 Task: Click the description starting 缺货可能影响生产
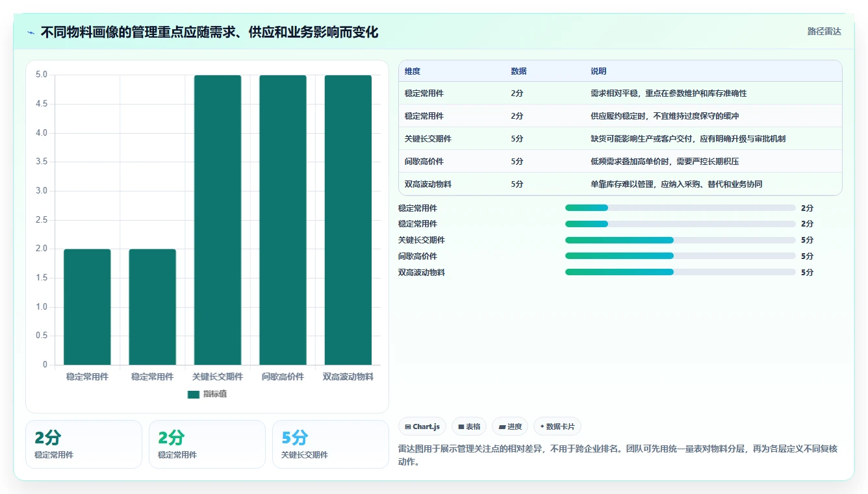(x=688, y=139)
